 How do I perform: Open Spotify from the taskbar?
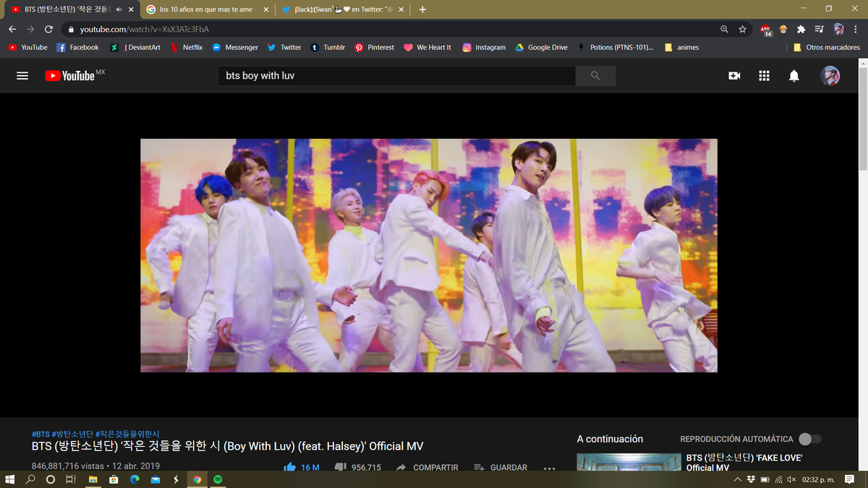point(218,479)
